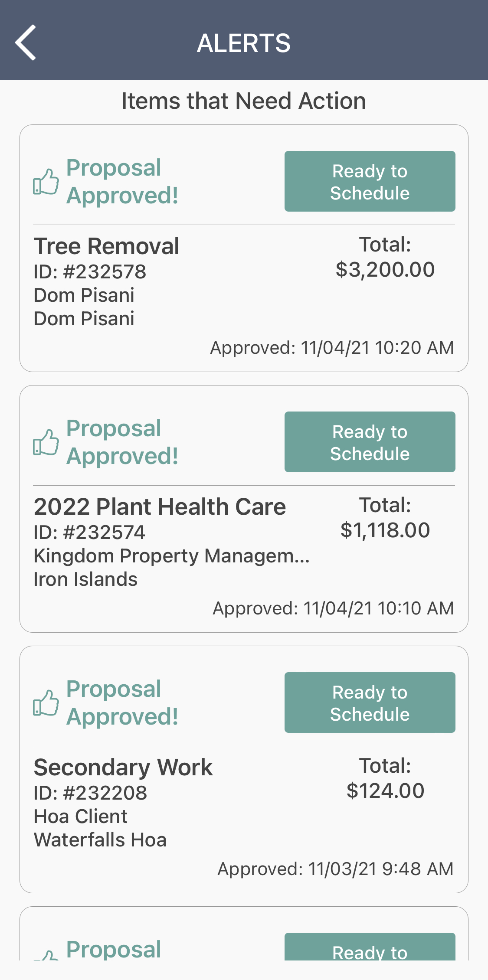The width and height of the screenshot is (488, 980).
Task: Tap thumbs-up icon on Secondary Work card
Action: click(x=46, y=703)
